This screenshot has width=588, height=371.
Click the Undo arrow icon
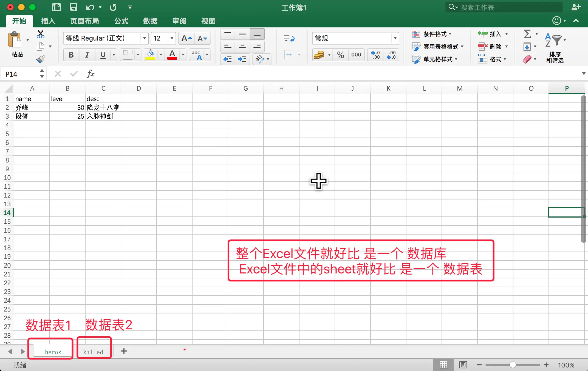(x=90, y=7)
